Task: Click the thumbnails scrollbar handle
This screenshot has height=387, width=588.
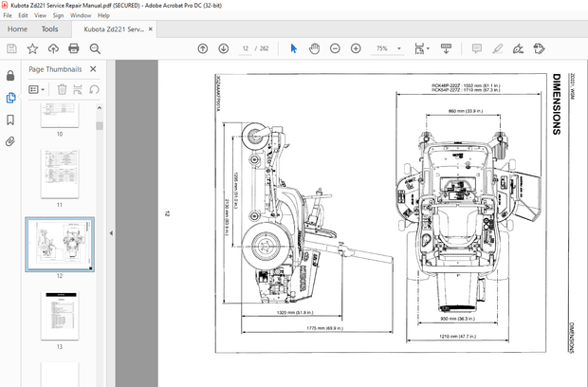Action: pos(100,125)
